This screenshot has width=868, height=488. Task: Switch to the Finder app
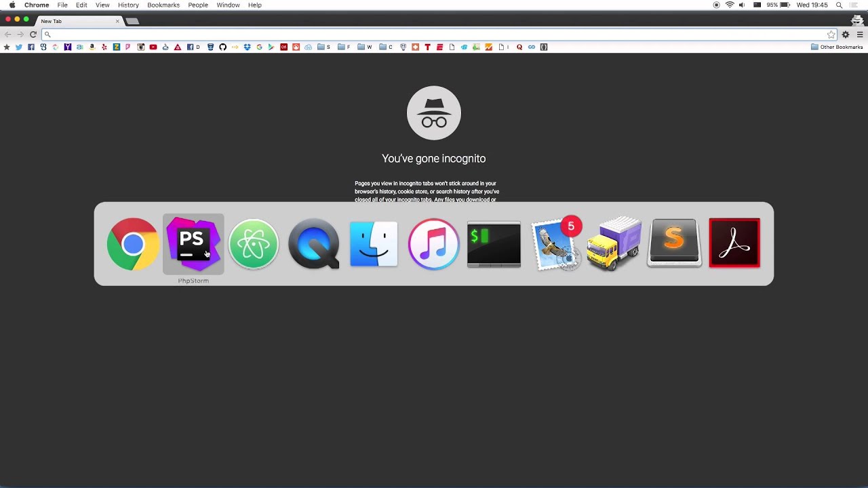374,244
